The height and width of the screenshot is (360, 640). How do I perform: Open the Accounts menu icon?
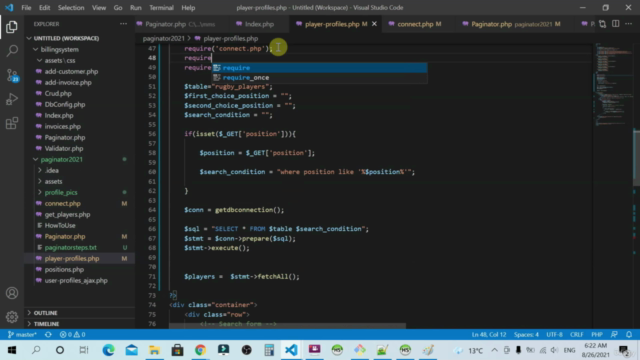12,293
